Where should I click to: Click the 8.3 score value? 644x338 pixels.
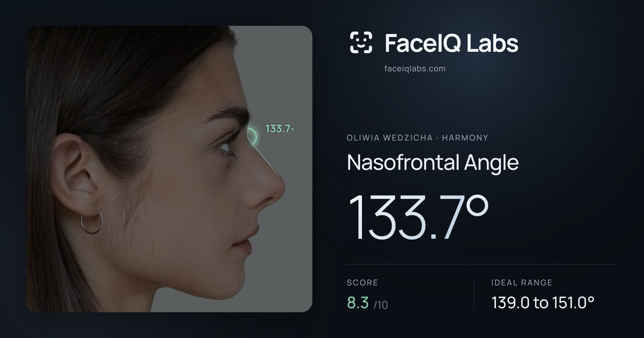358,303
